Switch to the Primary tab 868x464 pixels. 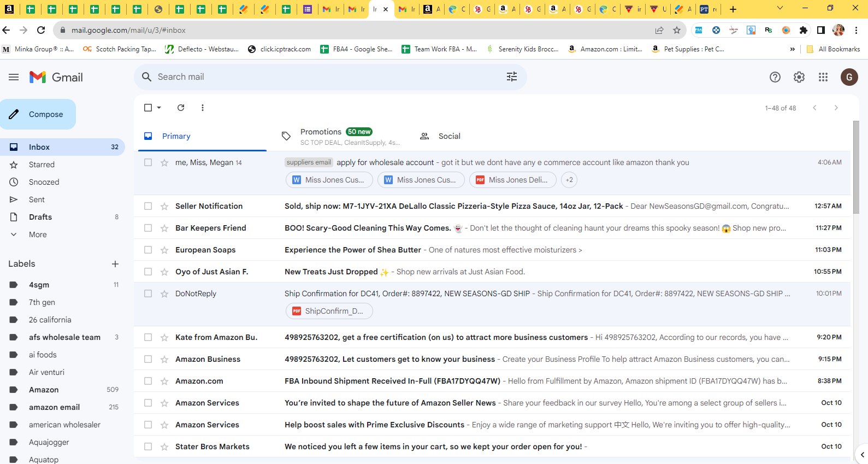pyautogui.click(x=202, y=136)
